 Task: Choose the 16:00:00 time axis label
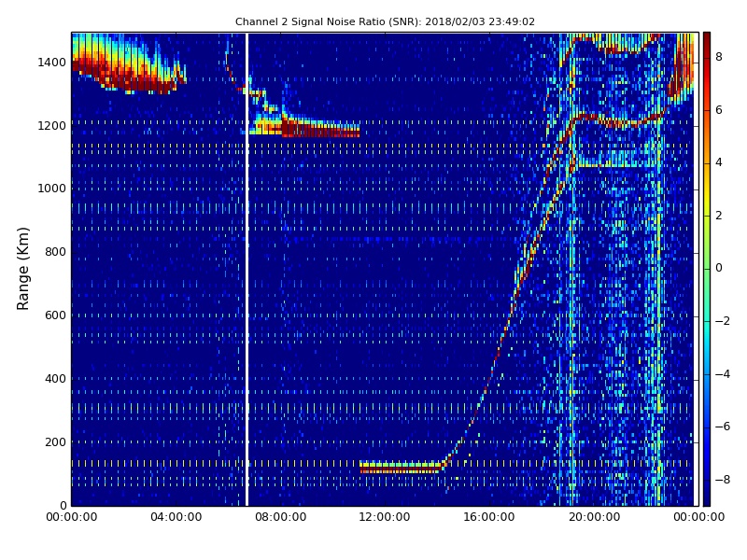(x=489, y=517)
